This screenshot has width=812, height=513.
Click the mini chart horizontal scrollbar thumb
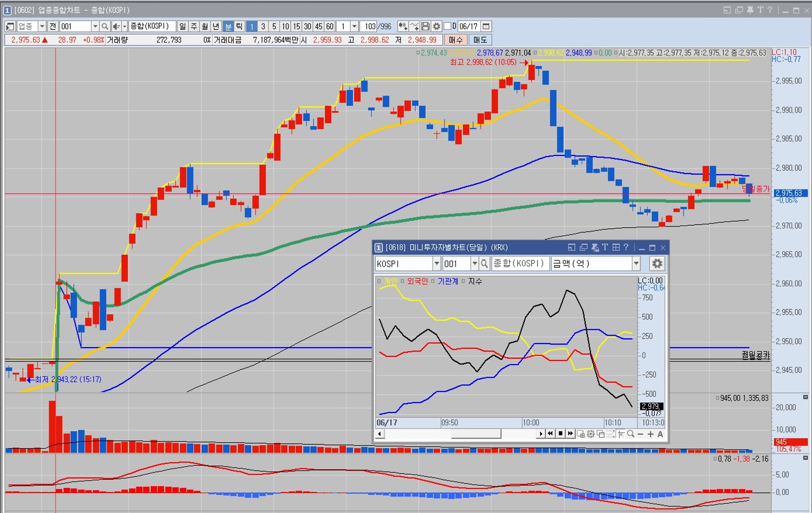pos(476,434)
